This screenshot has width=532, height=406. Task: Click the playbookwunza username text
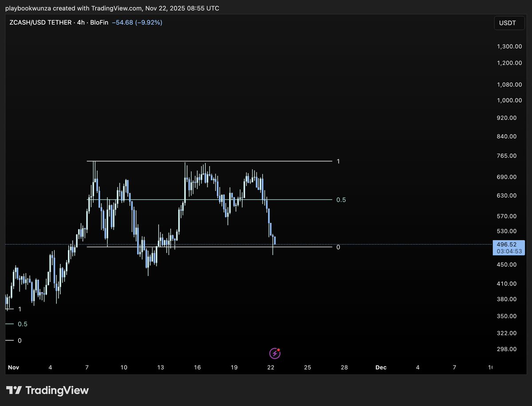[27, 8]
